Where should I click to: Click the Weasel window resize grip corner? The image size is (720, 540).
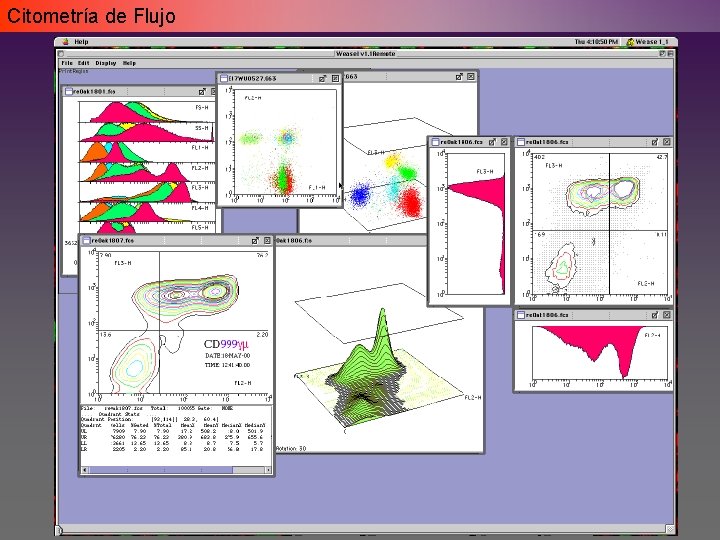(x=670, y=529)
